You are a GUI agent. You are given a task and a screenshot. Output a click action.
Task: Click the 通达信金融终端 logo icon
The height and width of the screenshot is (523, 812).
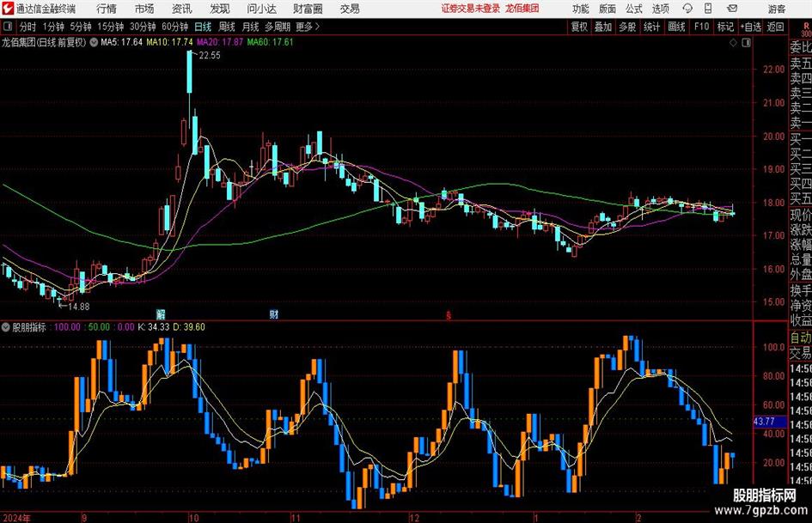coord(8,9)
